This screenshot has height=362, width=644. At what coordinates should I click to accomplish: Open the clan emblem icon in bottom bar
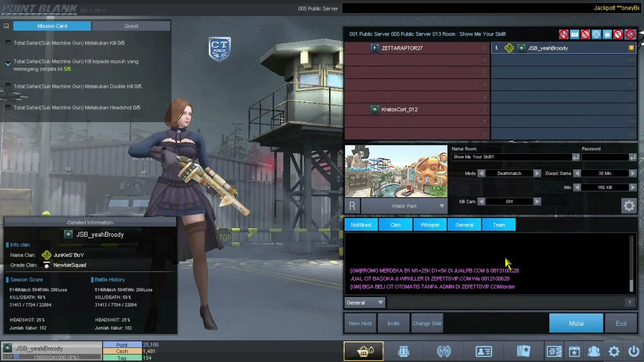tap(444, 351)
